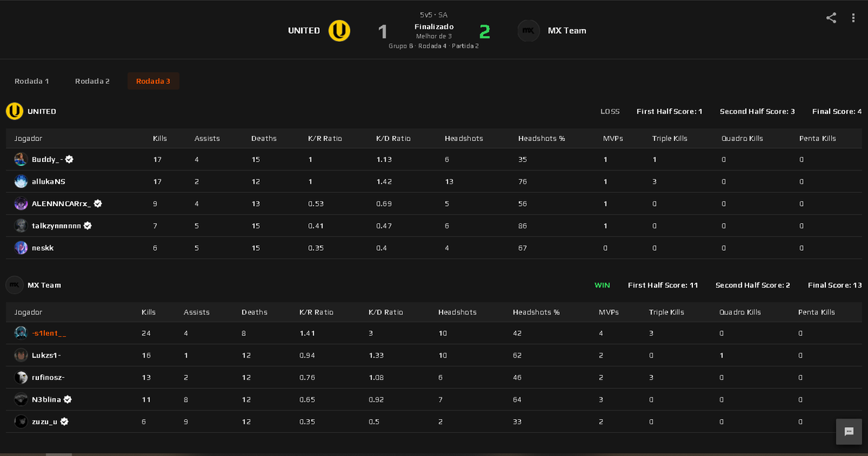868x456 pixels.
Task: Click the UNITED yellow logo in header
Action: (x=339, y=30)
